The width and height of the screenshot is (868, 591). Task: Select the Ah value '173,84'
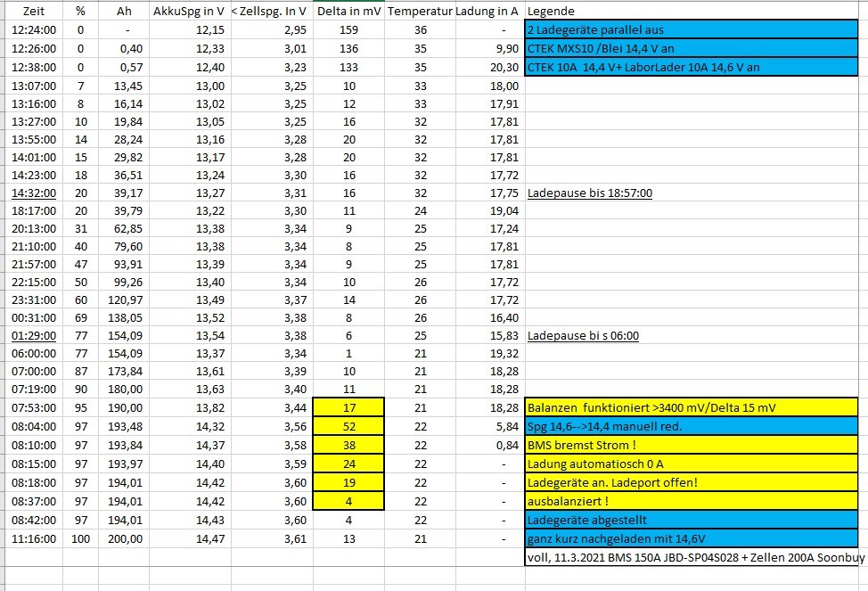click(124, 371)
